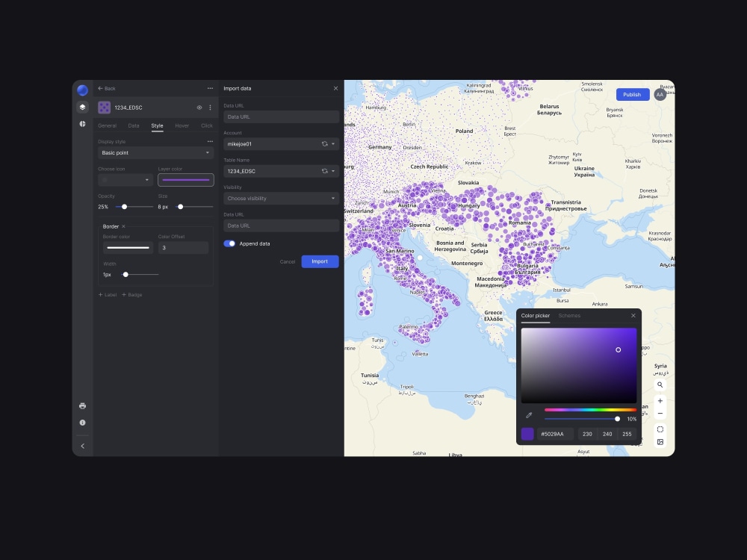747x560 pixels.
Task: Zoom in on the map with the plus icon
Action: click(x=660, y=400)
